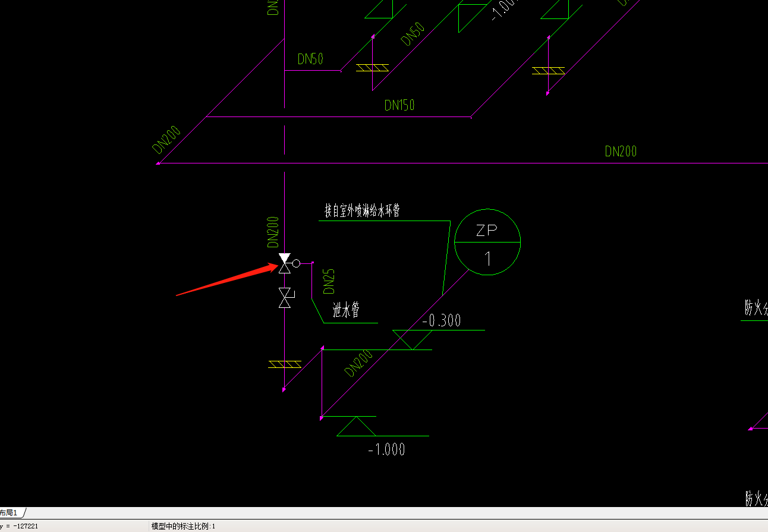Image resolution: width=768 pixels, height=532 pixels.
Task: Select the note 接自室外喷淋给水环管
Action: 362,210
